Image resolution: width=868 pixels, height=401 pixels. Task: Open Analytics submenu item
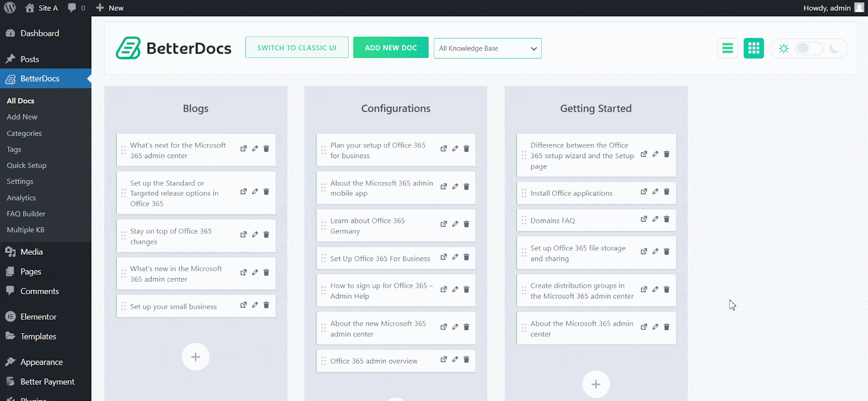coord(22,198)
